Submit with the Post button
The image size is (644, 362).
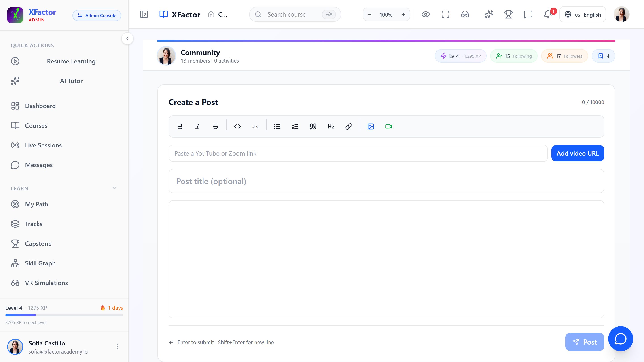[x=585, y=342]
